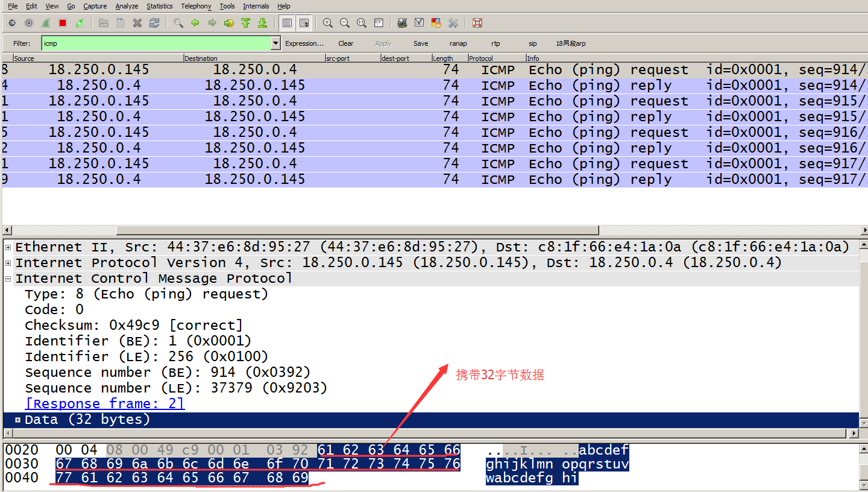Open preferences (tools icon)
868x492 pixels.
[453, 23]
